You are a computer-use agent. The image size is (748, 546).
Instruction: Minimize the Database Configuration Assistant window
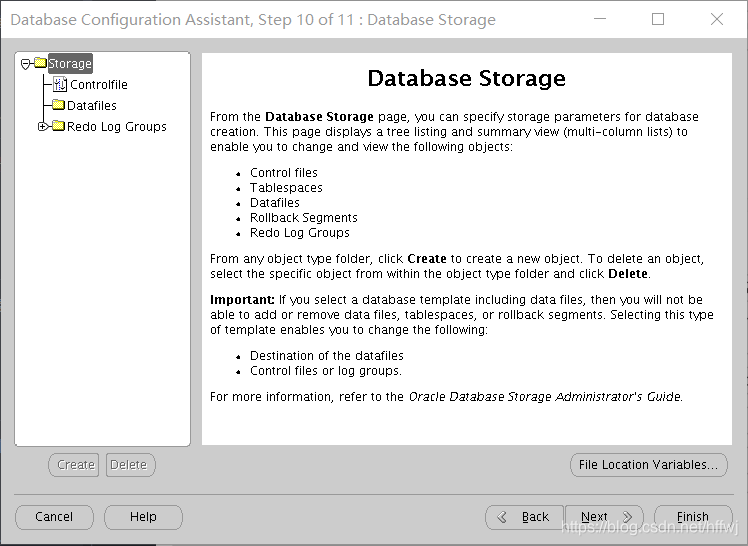pos(600,19)
